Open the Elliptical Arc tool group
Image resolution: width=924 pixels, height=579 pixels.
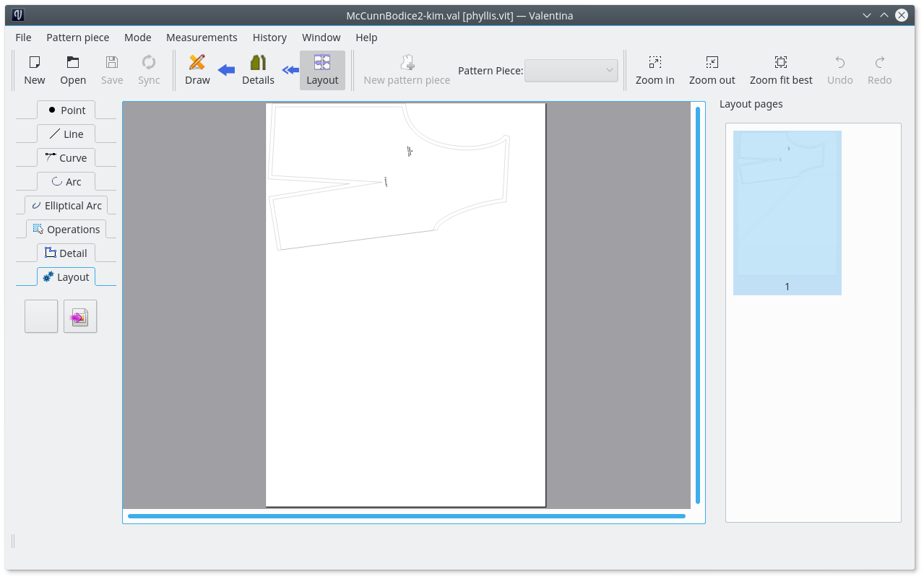66,206
